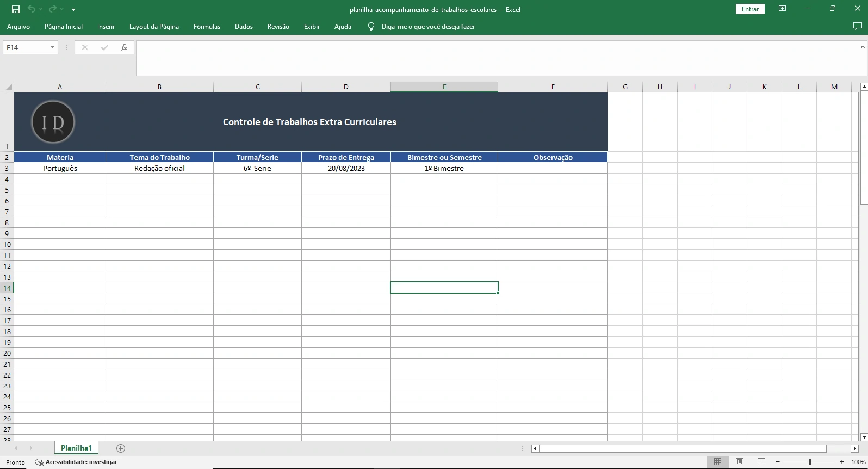Viewport: 868px width, 469px height.
Task: Switch to Normal view in status bar
Action: [717, 462]
